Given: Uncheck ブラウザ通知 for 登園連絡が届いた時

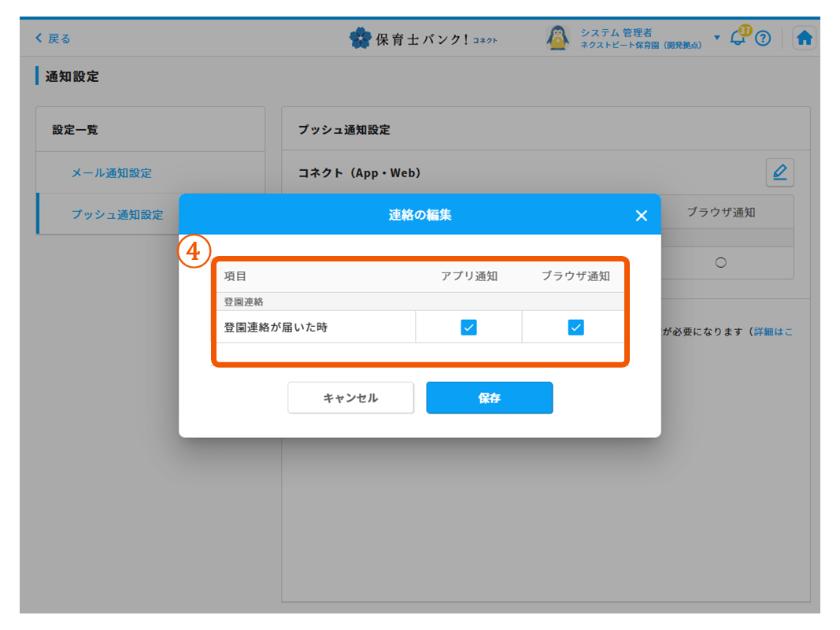Looking at the screenshot, I should 575,328.
